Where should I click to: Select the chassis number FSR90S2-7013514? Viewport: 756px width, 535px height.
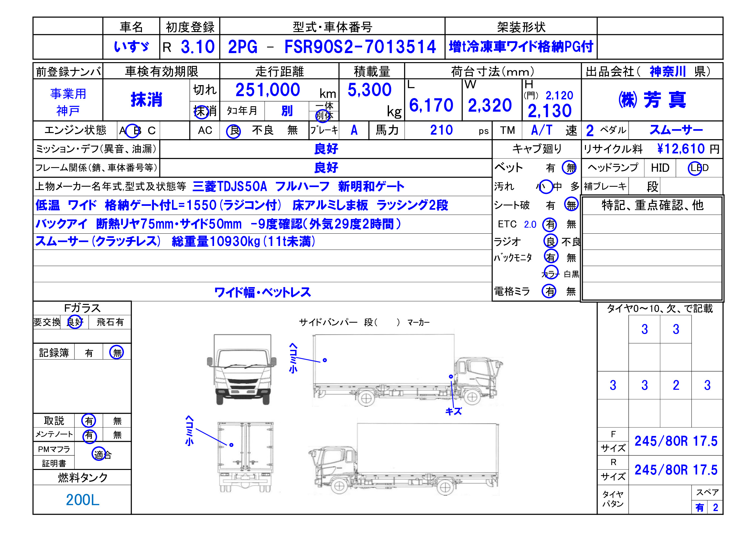(x=360, y=47)
